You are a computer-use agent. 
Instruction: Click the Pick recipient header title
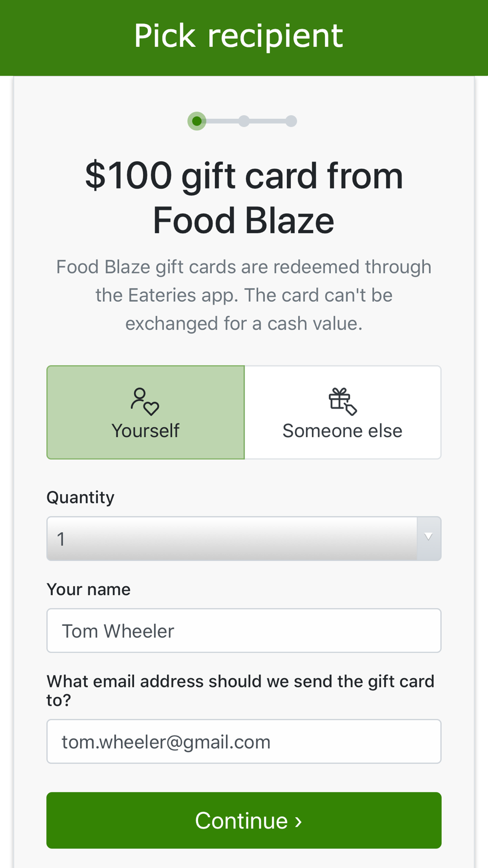click(239, 36)
